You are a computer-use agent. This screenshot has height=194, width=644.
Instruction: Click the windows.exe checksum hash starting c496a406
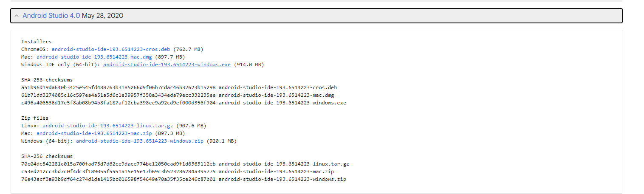point(118,103)
